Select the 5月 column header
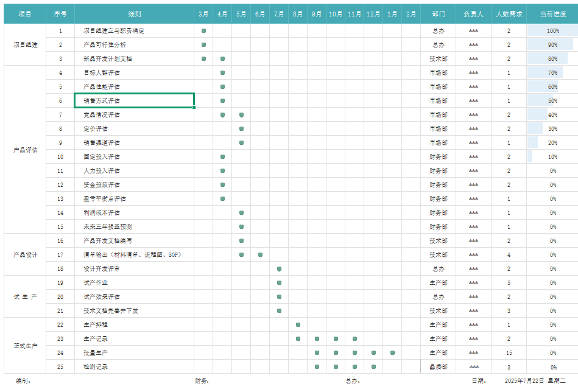Viewport: 578px width, 392px height. pos(241,14)
